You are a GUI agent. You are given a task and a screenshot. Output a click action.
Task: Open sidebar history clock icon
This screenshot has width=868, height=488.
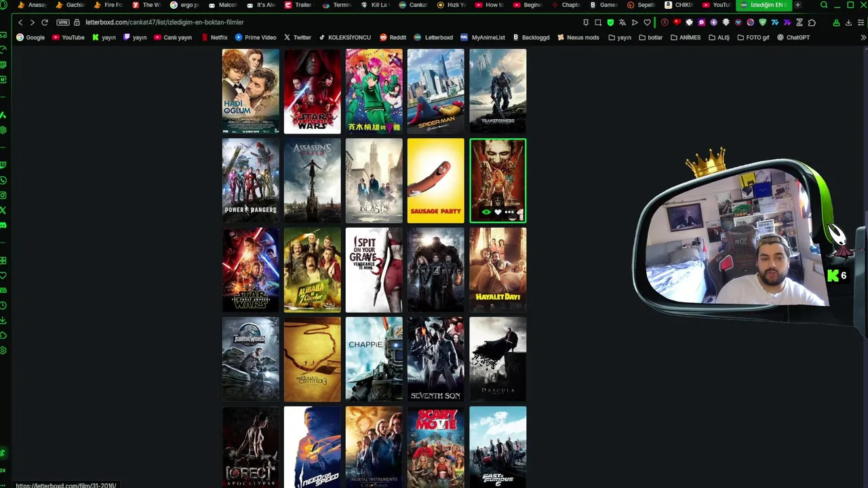[3, 306]
